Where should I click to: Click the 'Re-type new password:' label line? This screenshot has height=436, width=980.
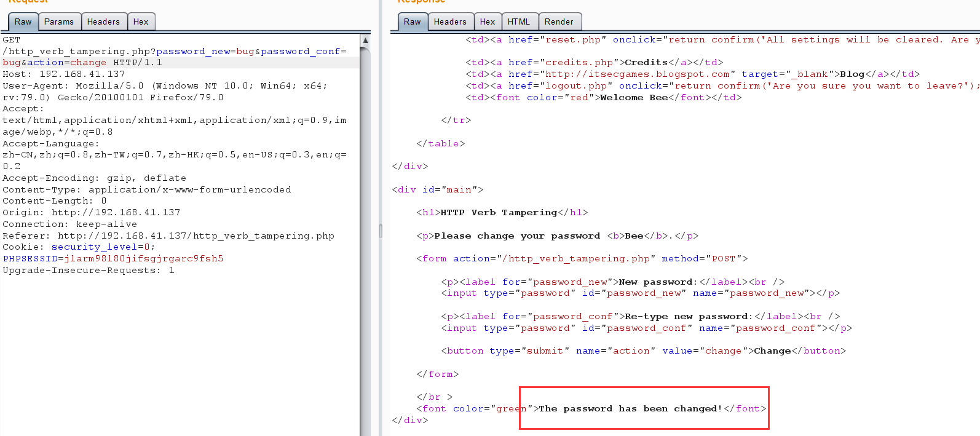[641, 316]
